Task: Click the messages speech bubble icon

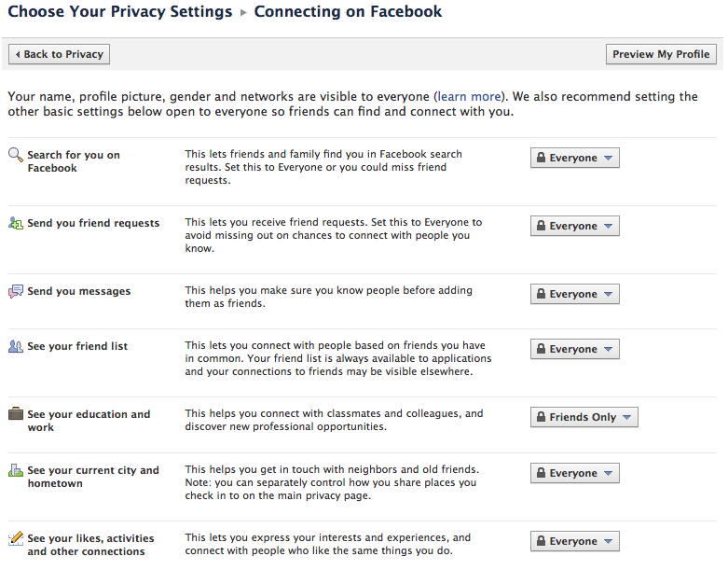Action: pyautogui.click(x=16, y=291)
